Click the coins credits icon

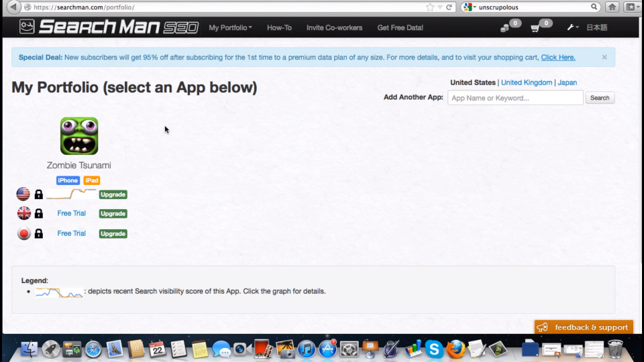pos(504,28)
